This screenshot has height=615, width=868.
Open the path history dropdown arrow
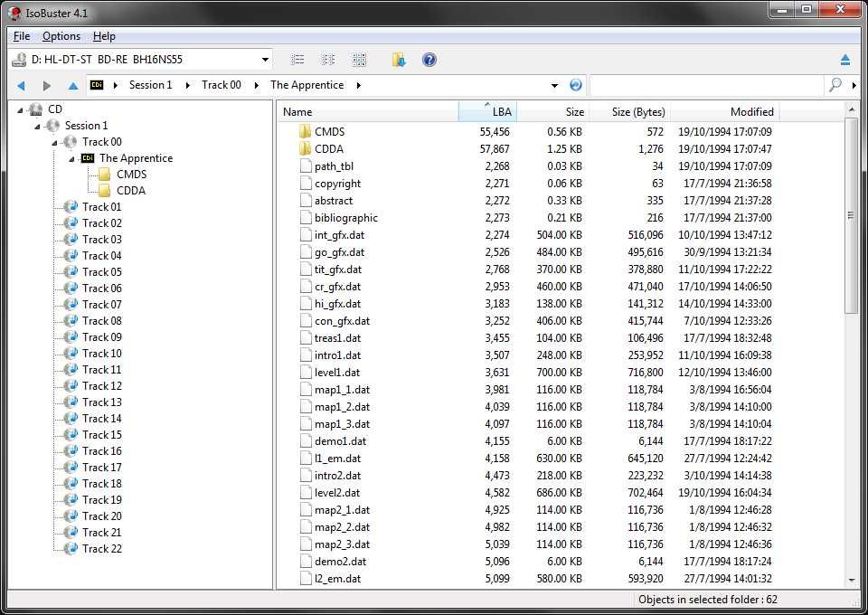tap(554, 85)
